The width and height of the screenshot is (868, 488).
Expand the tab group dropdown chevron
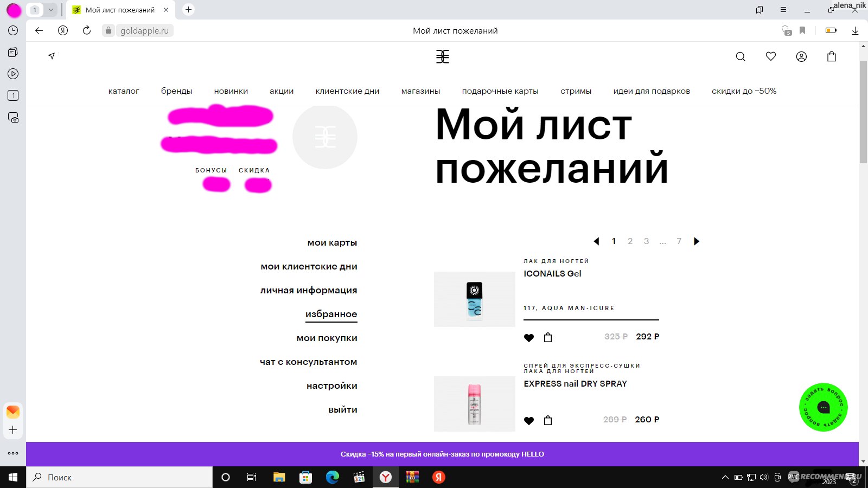click(x=50, y=10)
